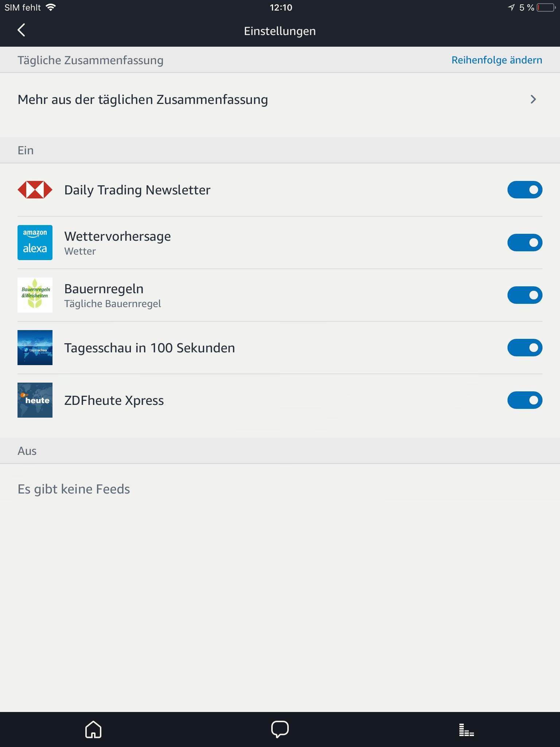Turn off the Wettervorhersage switch
This screenshot has height=747, width=560.
pos(525,243)
